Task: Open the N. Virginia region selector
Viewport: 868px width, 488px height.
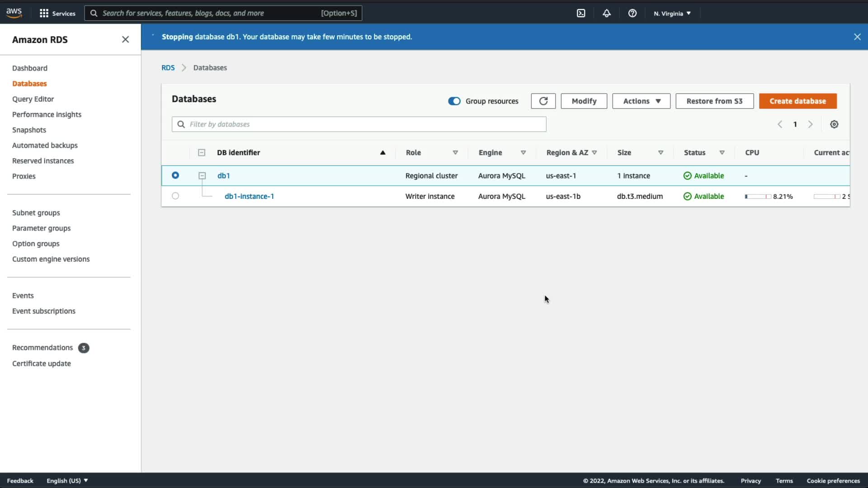Action: pos(672,13)
